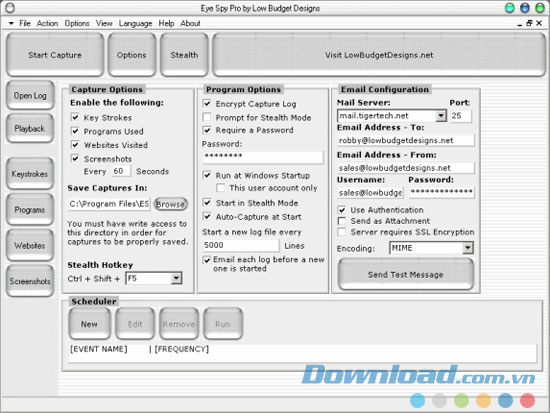Click the Scheduler Edit button

pos(135,324)
